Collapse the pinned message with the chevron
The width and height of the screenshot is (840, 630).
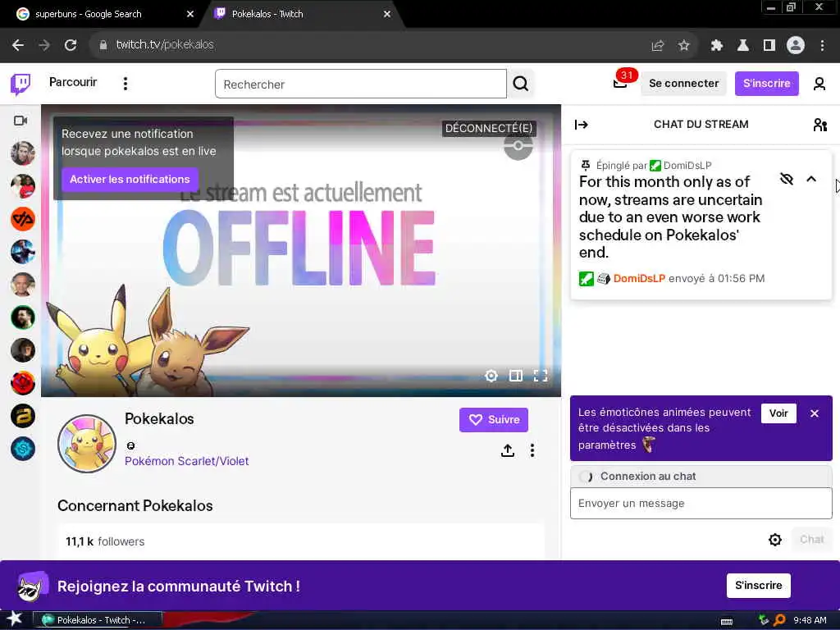(x=811, y=179)
